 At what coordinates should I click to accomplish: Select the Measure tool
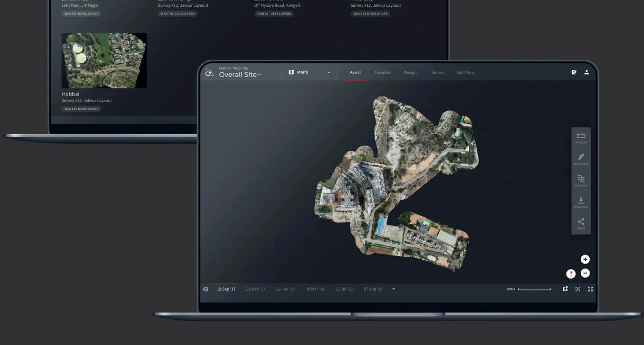pos(581,138)
